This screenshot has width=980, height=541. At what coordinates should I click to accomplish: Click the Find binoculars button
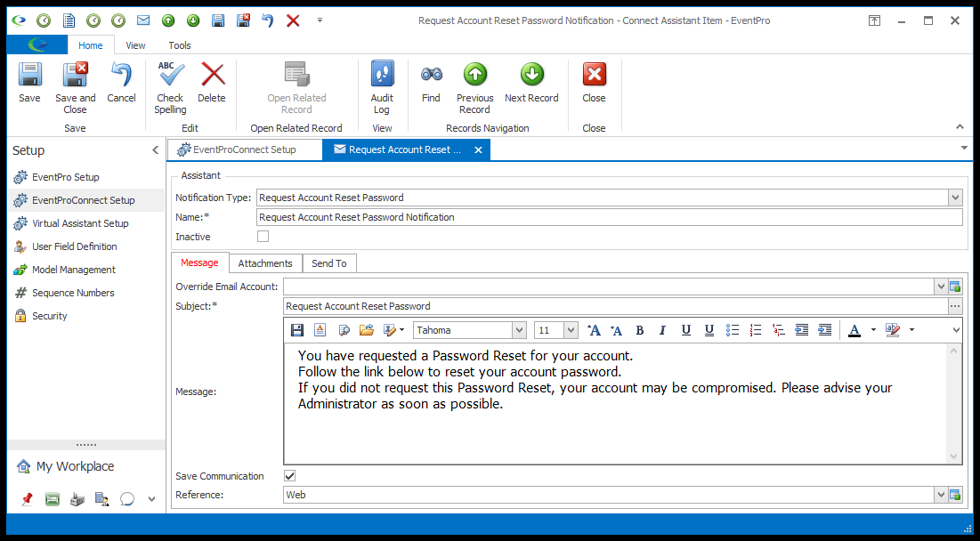(431, 83)
